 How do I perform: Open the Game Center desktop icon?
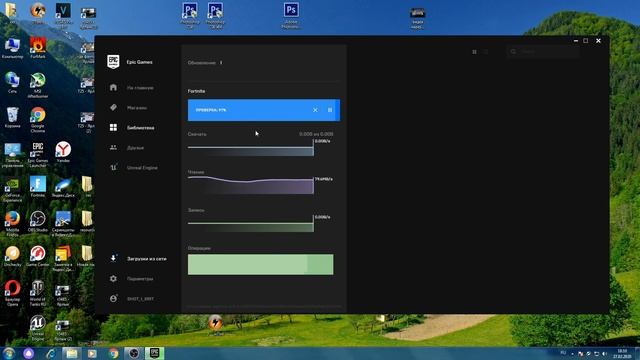pyautogui.click(x=38, y=256)
